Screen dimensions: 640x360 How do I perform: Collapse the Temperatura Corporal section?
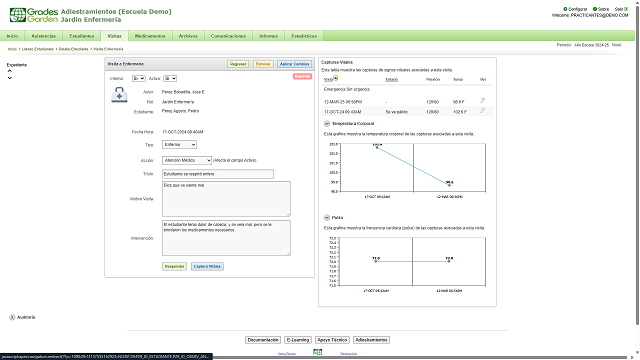[x=327, y=123]
